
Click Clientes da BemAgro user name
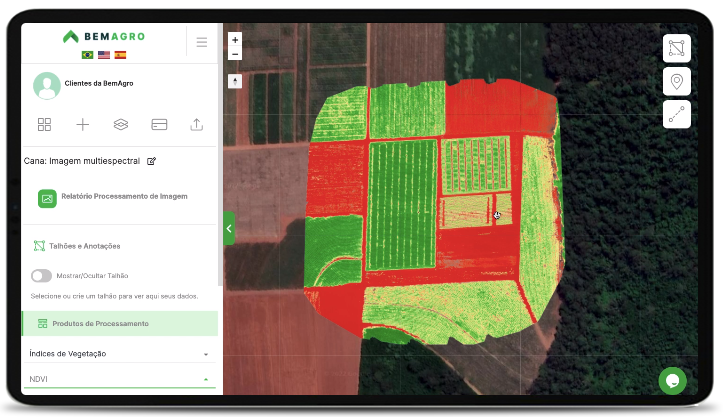point(99,83)
